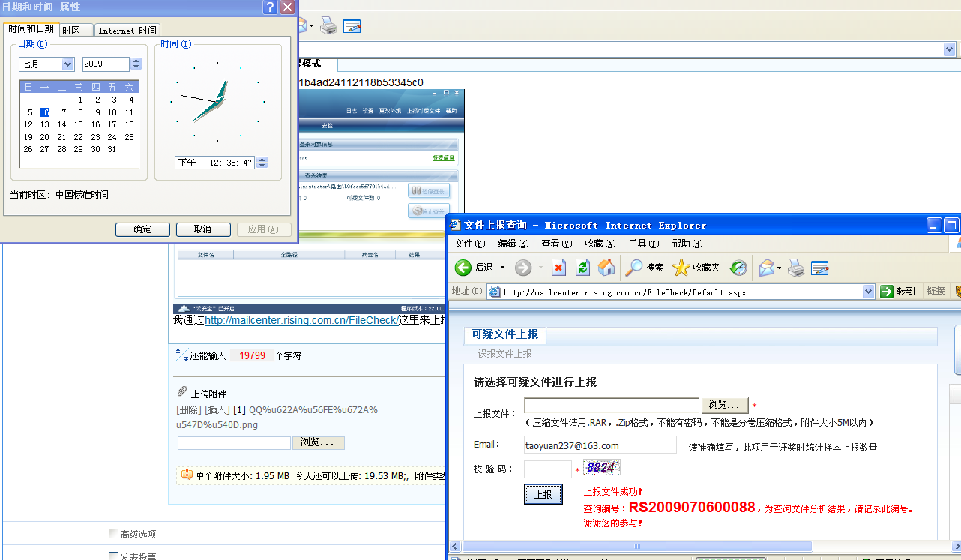Select the 可疑文件上报 tab on the web page
961x560 pixels.
504,334
